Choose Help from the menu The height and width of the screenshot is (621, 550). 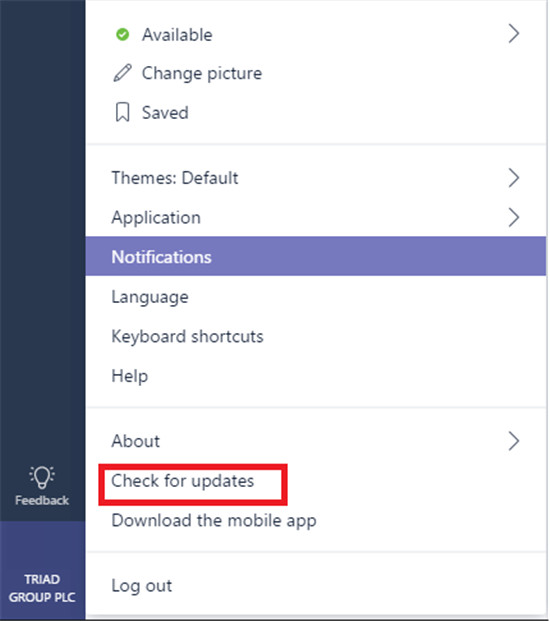click(316, 376)
